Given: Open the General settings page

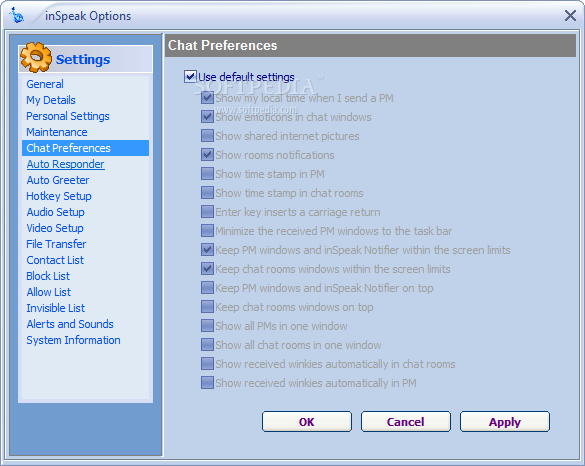Looking at the screenshot, I should (x=45, y=84).
